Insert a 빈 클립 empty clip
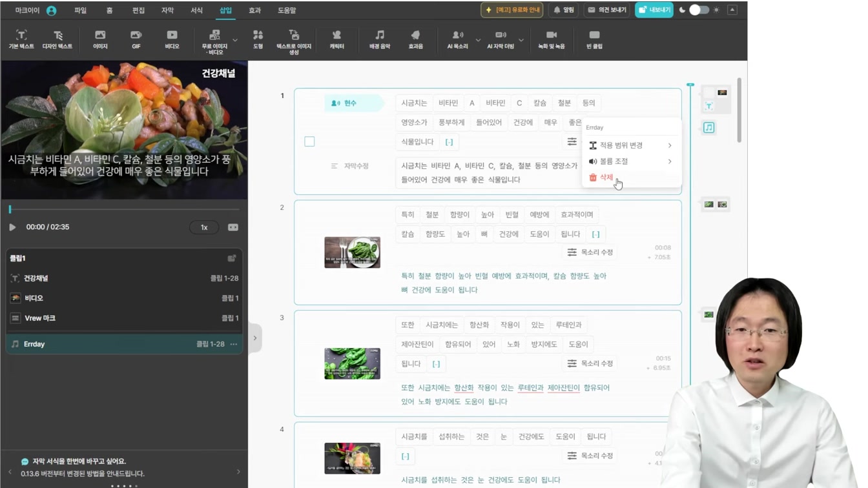Viewport: 868px width, 488px height. pos(594,39)
